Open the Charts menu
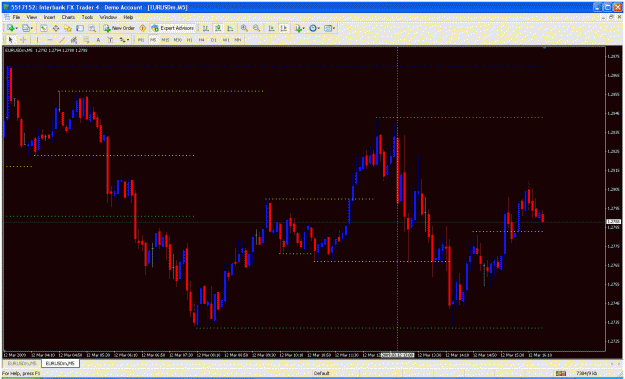The height and width of the screenshot is (379, 625). click(x=68, y=17)
